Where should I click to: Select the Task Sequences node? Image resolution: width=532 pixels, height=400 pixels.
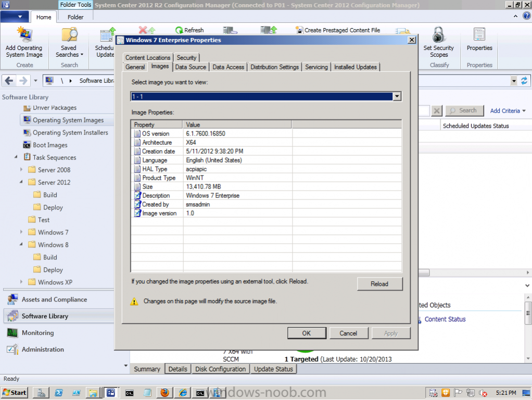[x=49, y=158]
